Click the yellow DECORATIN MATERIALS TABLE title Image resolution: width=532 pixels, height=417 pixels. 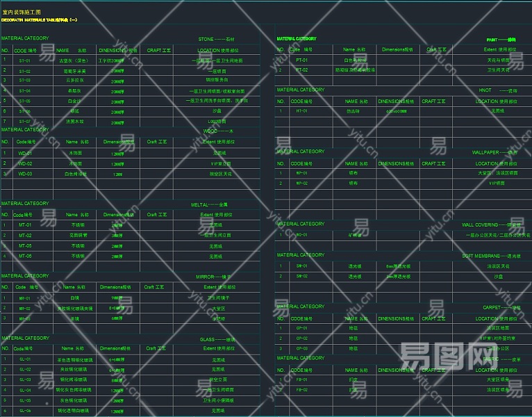click(x=39, y=20)
